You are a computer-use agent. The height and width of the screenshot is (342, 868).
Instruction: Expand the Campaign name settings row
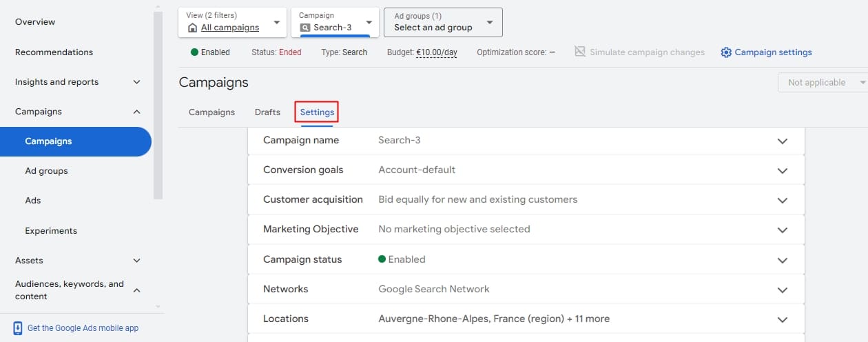[782, 141]
